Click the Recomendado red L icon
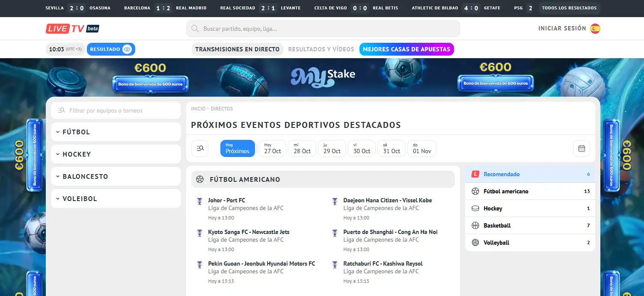 pos(475,174)
